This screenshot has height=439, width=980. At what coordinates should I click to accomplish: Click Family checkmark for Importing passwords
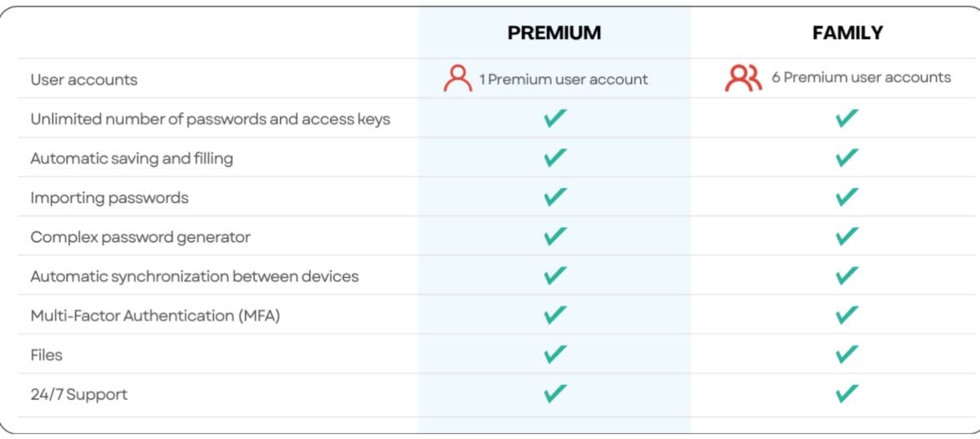point(847,197)
